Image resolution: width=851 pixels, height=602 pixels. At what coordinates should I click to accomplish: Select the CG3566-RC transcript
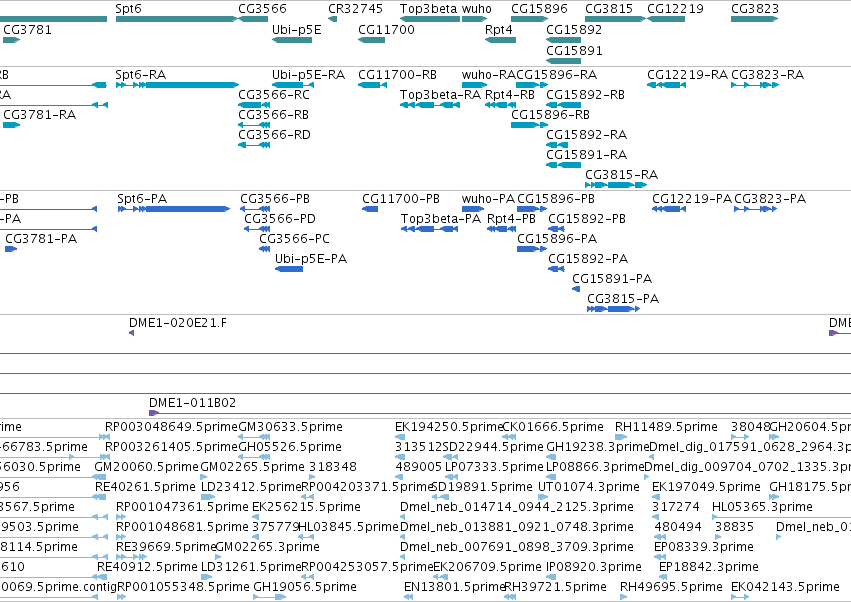coord(254,105)
